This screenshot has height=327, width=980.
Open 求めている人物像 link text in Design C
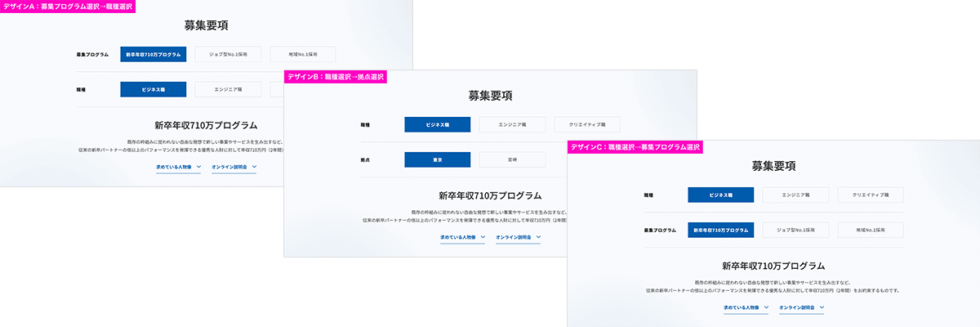click(x=742, y=308)
